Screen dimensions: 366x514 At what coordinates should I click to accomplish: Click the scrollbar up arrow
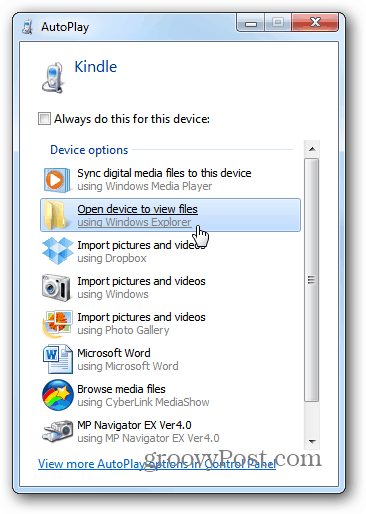[312, 149]
